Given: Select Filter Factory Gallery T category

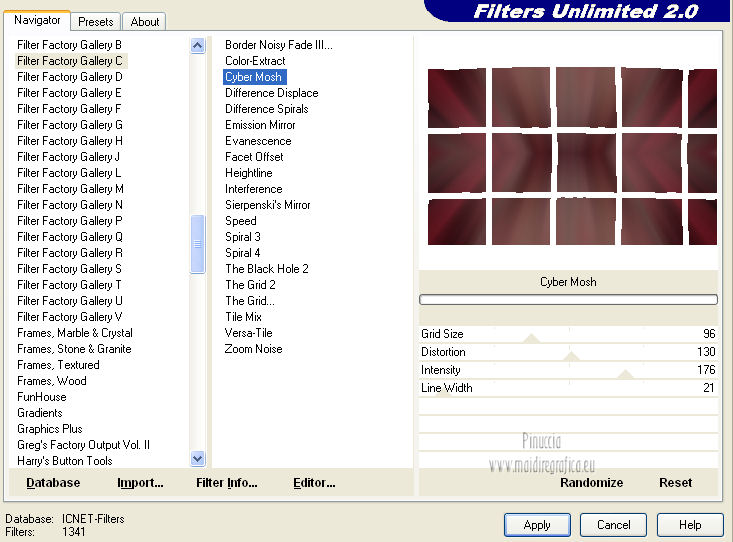Looking at the screenshot, I should [x=69, y=285].
